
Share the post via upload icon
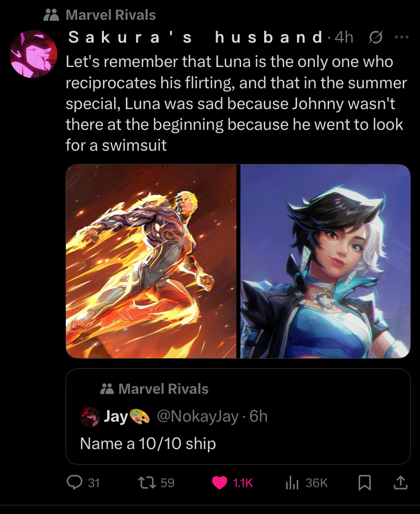(x=400, y=483)
